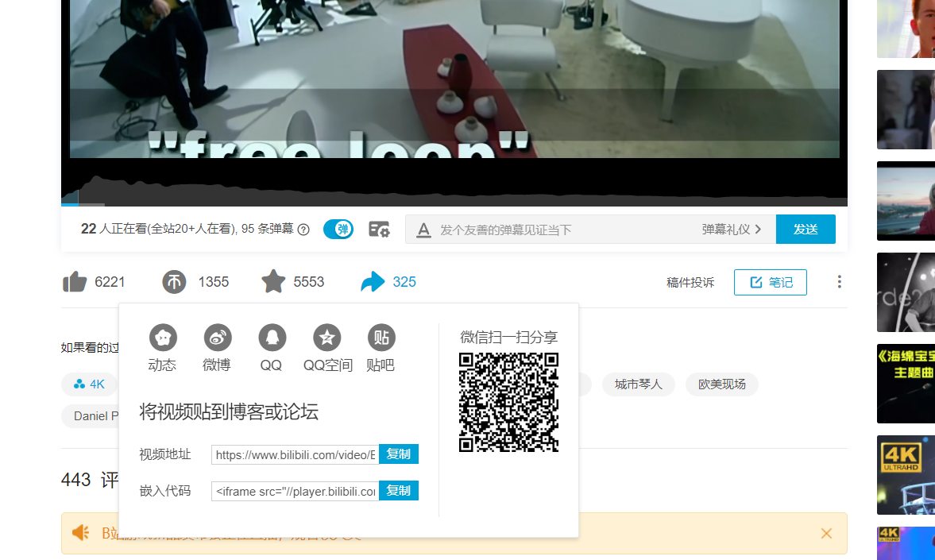Give a coin via the coin icon
935x560 pixels.
coord(174,281)
